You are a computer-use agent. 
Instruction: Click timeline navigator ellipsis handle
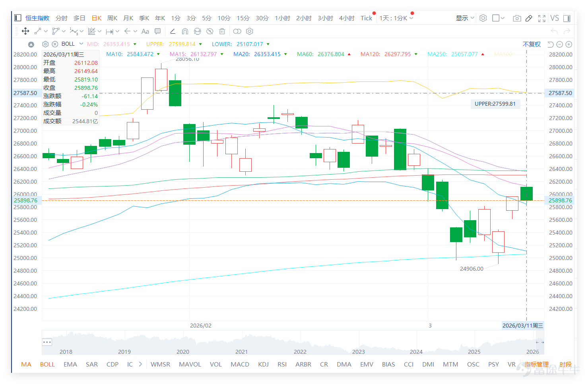click(47, 342)
